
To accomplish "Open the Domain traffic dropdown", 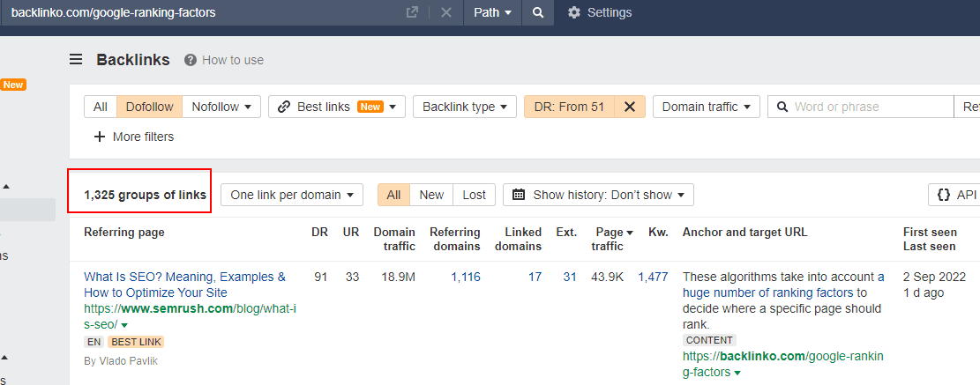I will [707, 107].
